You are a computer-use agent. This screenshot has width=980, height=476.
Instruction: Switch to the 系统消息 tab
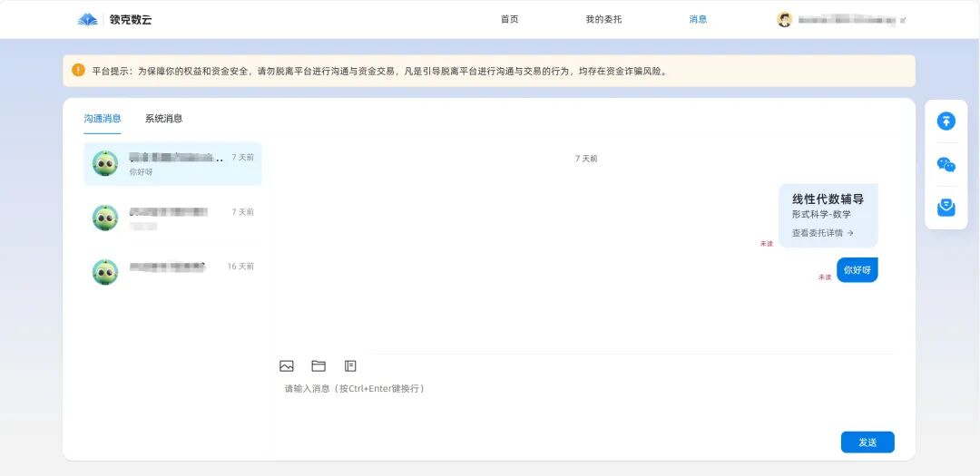click(x=163, y=118)
